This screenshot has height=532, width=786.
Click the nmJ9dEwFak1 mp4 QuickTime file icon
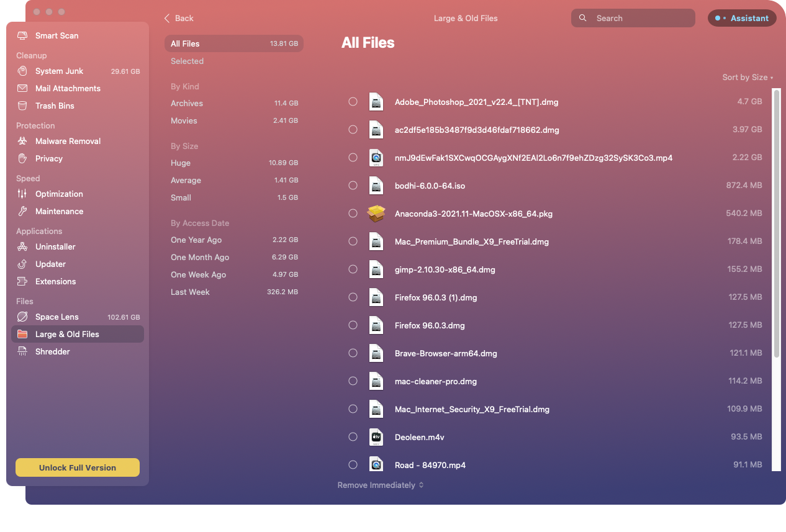coord(376,158)
